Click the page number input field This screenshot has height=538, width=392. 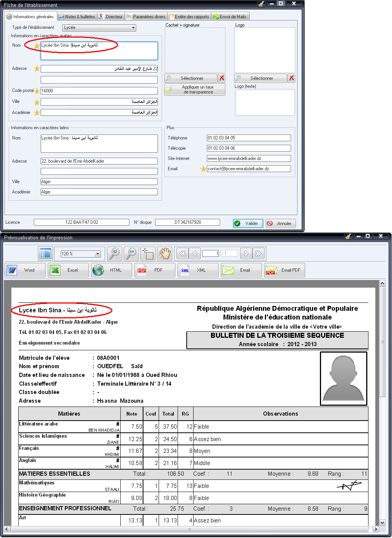pos(211,253)
